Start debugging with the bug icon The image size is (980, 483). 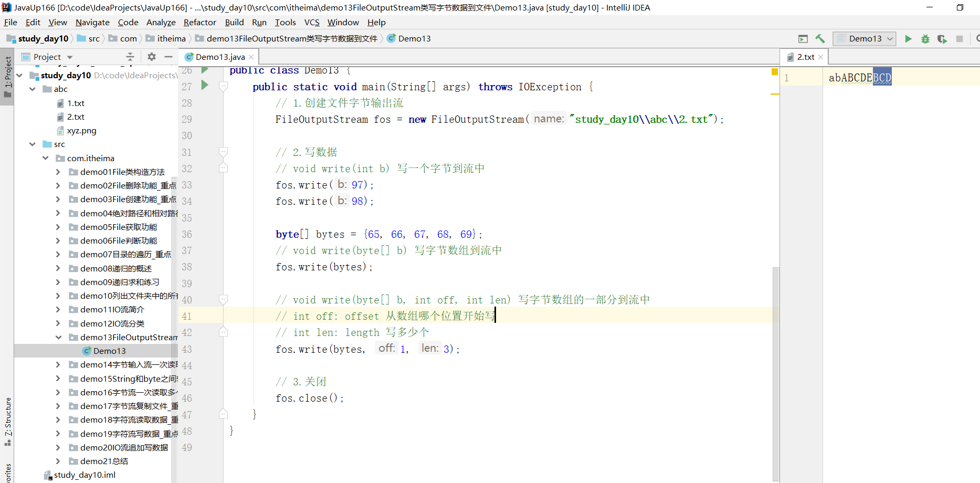click(925, 39)
